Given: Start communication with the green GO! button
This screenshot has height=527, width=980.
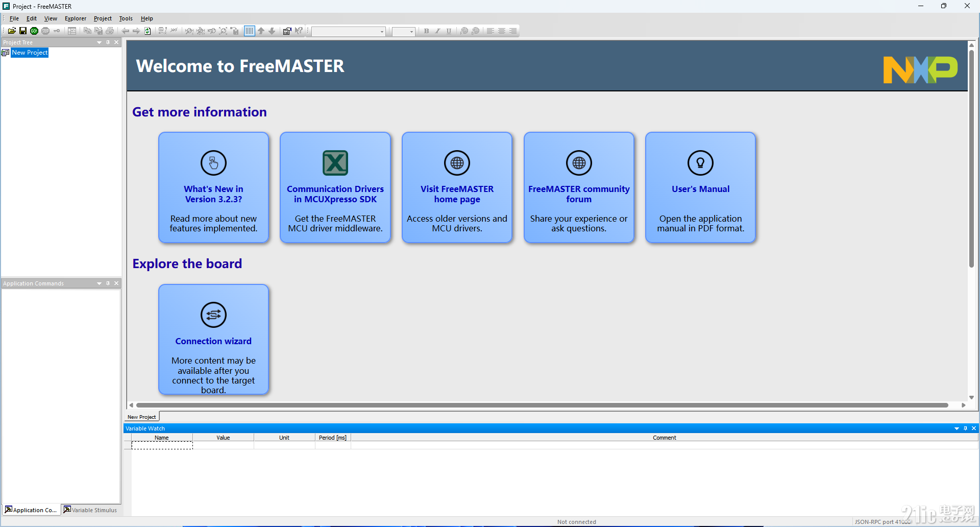Looking at the screenshot, I should (x=34, y=31).
